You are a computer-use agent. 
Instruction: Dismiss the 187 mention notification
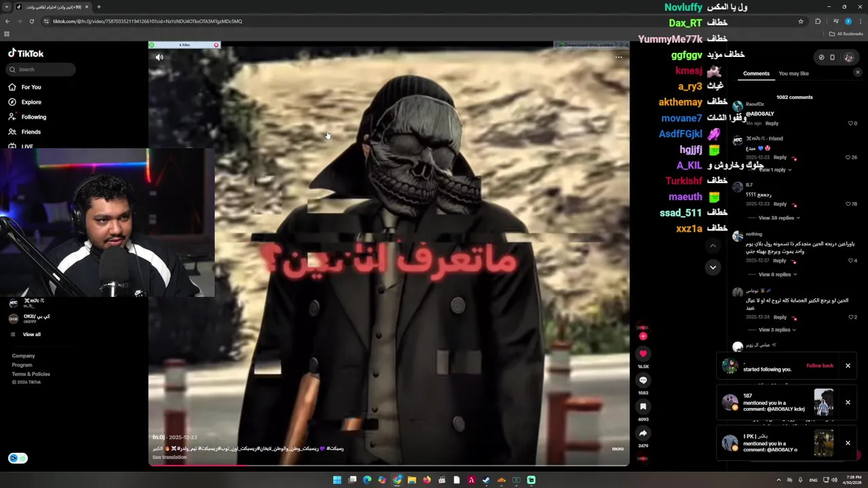click(x=848, y=403)
